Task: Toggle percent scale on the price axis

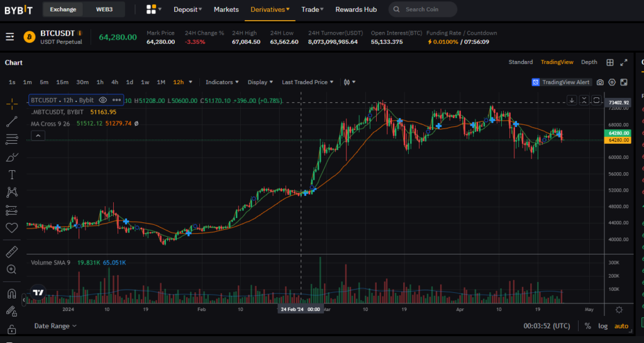Action: (x=588, y=326)
